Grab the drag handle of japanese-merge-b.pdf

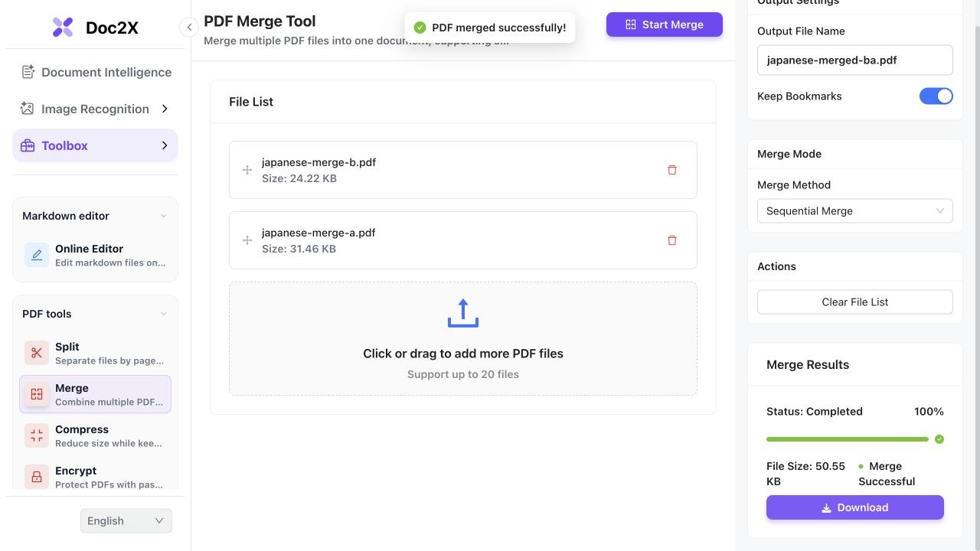247,170
